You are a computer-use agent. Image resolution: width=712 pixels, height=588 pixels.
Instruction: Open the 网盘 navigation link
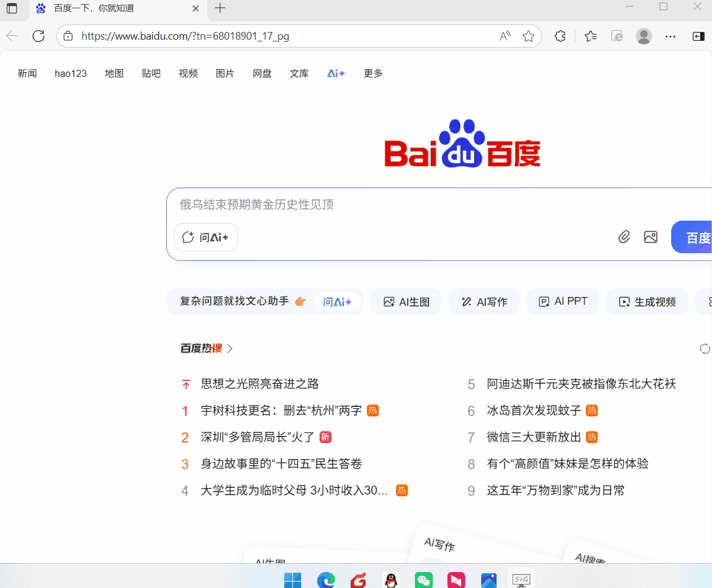(262, 73)
